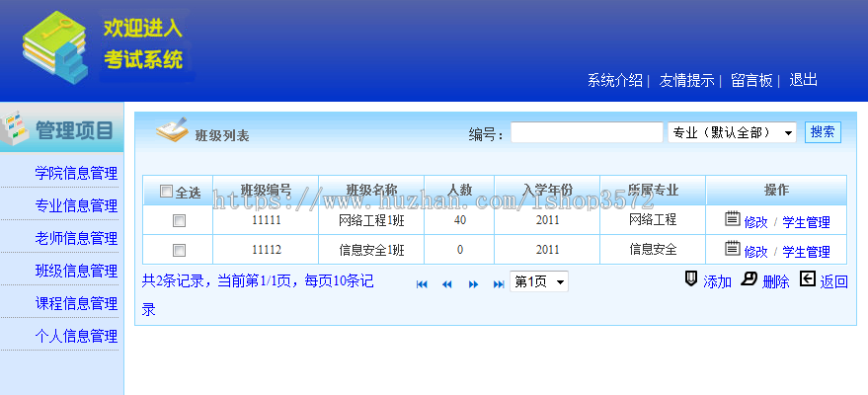Click the edit icon in row 11111
This screenshot has width=868, height=395.
tap(733, 219)
